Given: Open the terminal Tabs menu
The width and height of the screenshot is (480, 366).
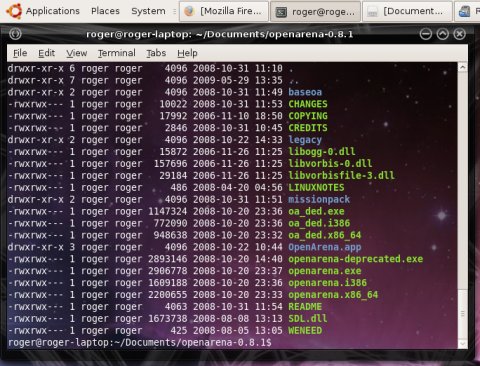Looking at the screenshot, I should tap(156, 53).
